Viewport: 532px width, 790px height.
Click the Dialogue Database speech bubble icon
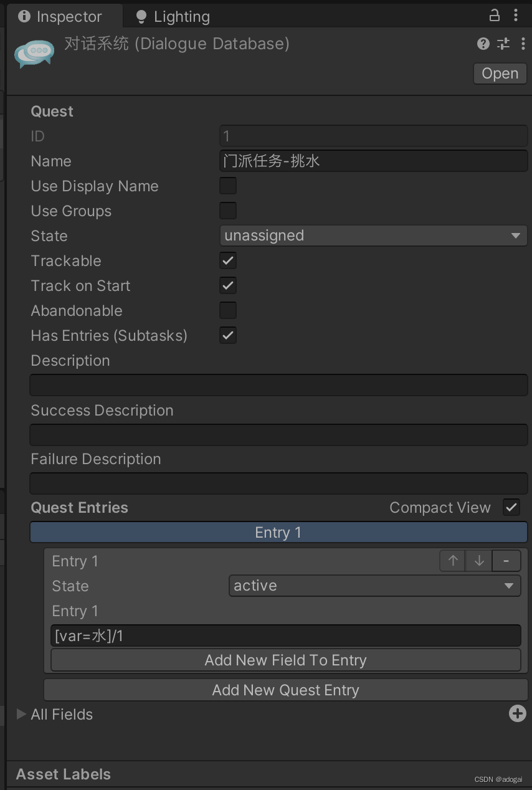34,53
